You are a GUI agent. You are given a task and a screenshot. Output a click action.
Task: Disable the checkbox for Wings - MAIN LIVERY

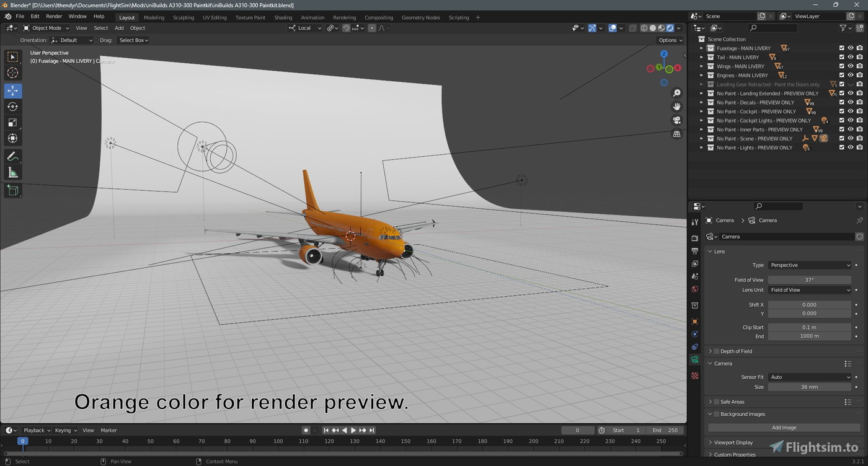[x=841, y=66]
